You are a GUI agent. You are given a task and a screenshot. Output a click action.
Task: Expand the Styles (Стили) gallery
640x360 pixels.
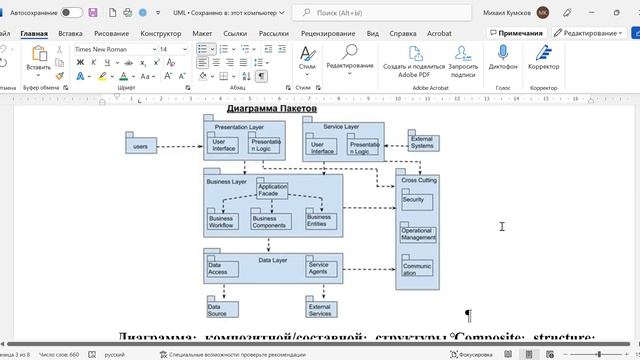[x=307, y=60]
